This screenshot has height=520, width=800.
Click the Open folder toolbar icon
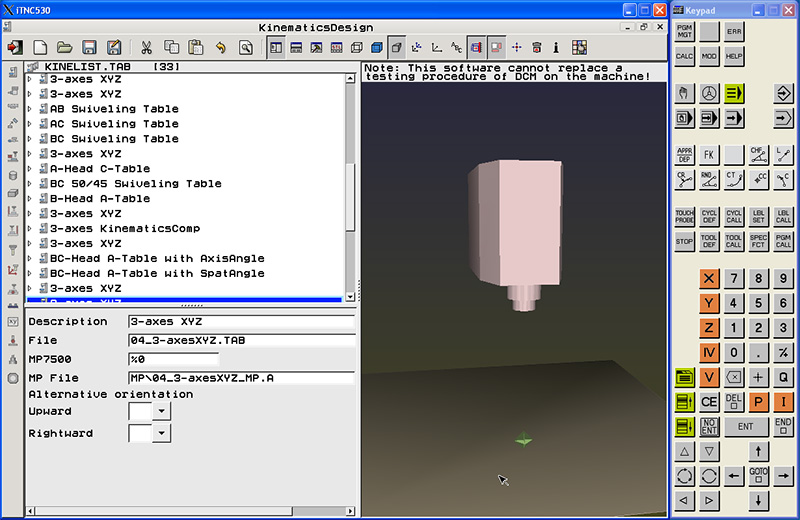tap(64, 47)
